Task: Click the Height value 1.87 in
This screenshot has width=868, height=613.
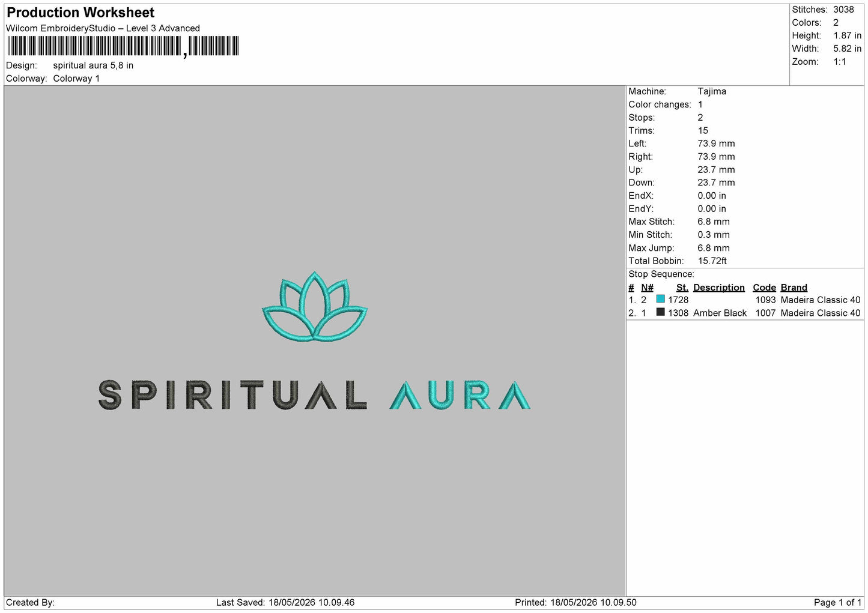Action: point(847,36)
